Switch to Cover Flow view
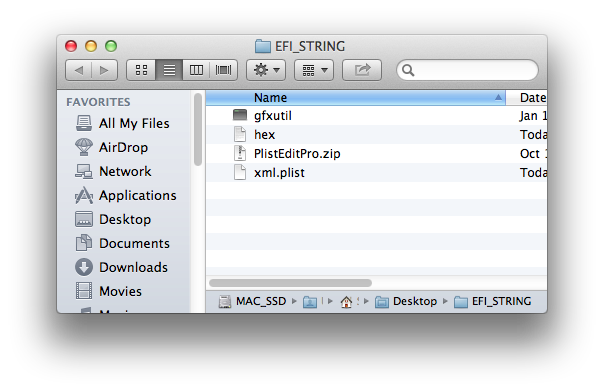This screenshot has height=392, width=604. tap(223, 70)
